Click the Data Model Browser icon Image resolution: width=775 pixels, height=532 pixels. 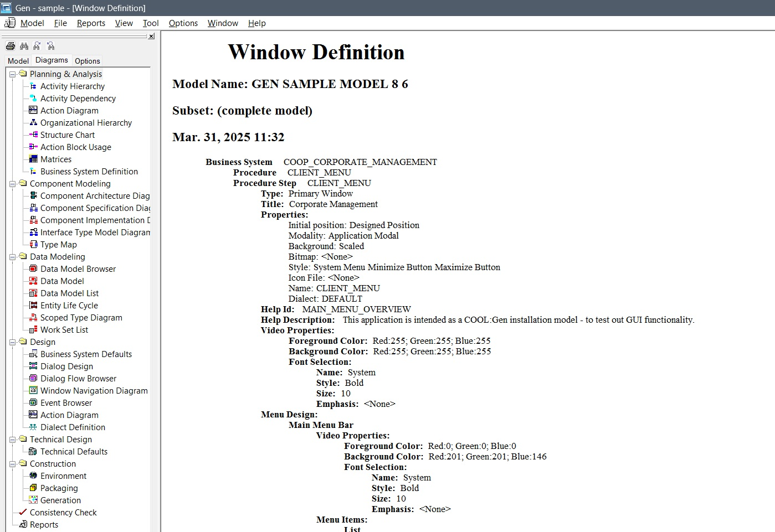tap(33, 269)
